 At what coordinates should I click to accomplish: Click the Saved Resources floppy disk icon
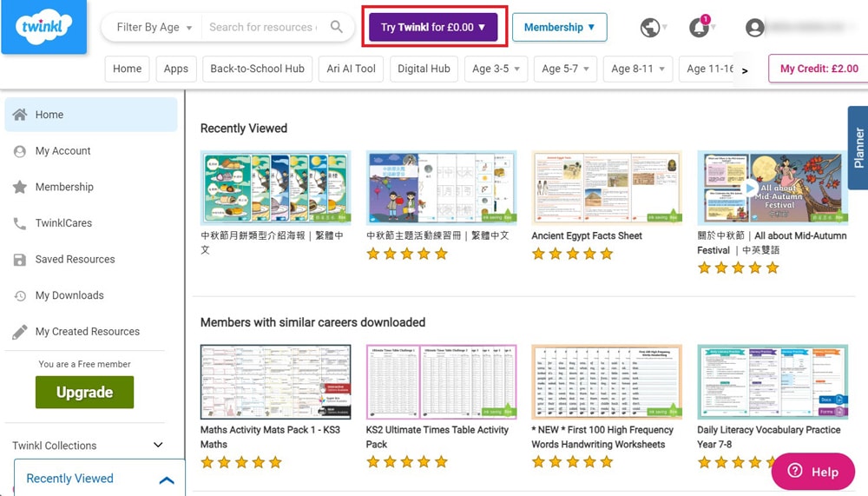click(x=20, y=260)
